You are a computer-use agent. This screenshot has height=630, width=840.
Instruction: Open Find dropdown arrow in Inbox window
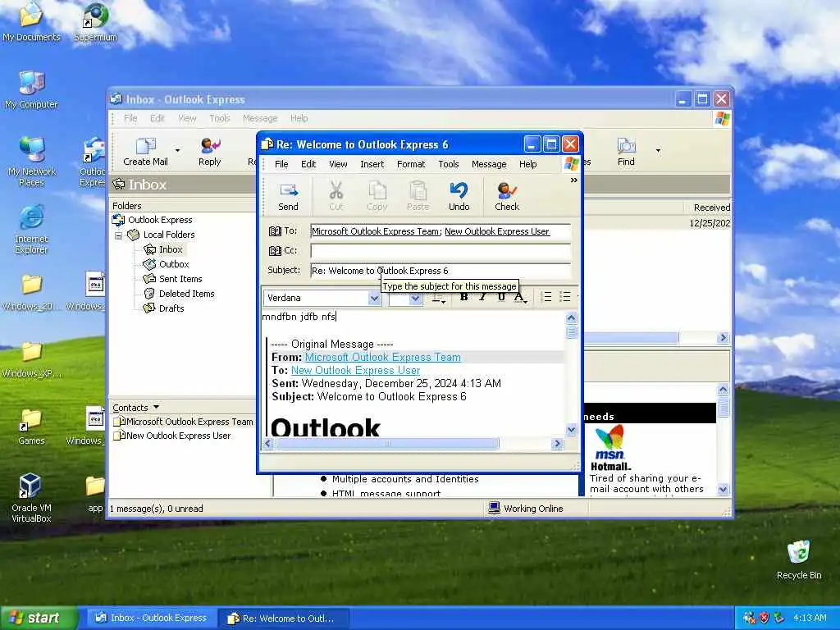pyautogui.click(x=658, y=151)
